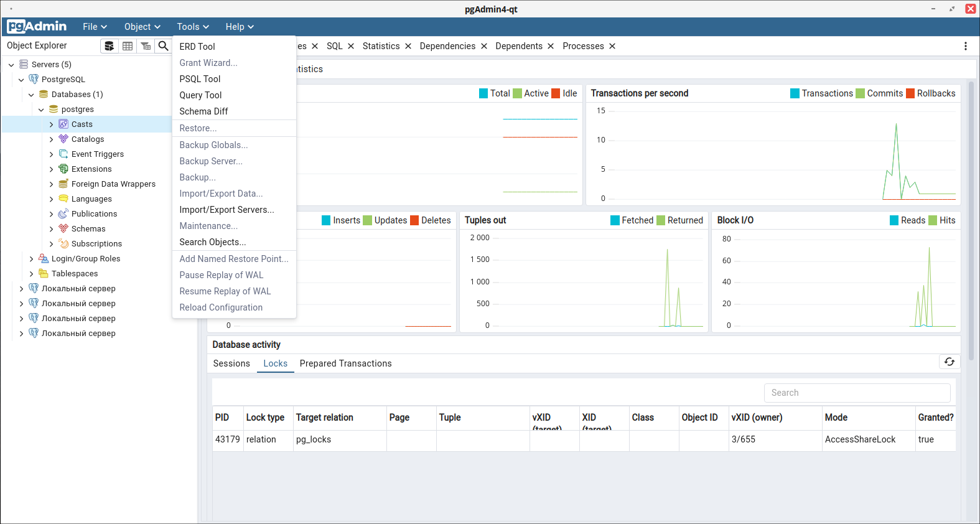Click the Catalogs node icon
980x524 pixels.
tap(63, 139)
